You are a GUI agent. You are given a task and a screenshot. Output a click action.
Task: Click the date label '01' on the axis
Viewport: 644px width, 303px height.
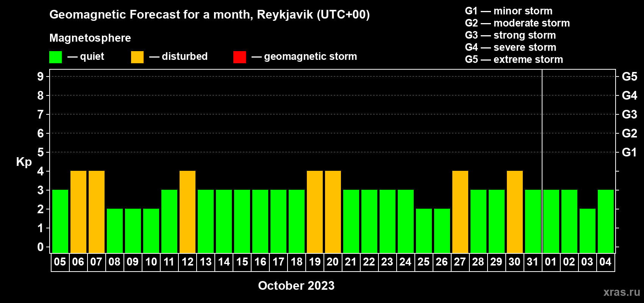[x=551, y=262]
